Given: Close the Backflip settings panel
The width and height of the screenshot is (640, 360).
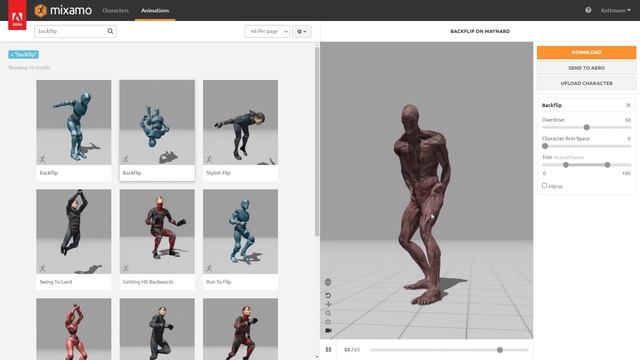Looking at the screenshot, I should (628, 105).
